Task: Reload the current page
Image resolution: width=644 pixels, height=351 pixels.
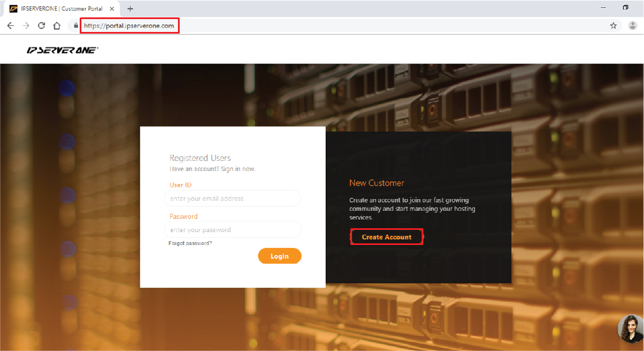Action: pos(41,25)
